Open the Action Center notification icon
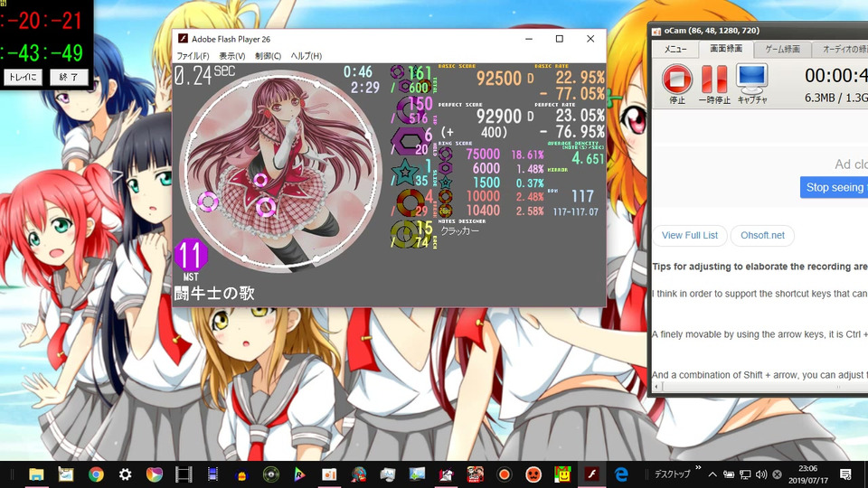Screen dimensions: 868x488 point(845,474)
